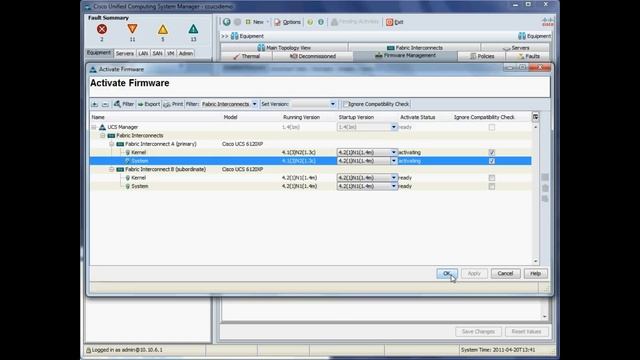Screen dimensions: 640x360
Task: Click table scrollbar up arrow
Action: [x=536, y=127]
